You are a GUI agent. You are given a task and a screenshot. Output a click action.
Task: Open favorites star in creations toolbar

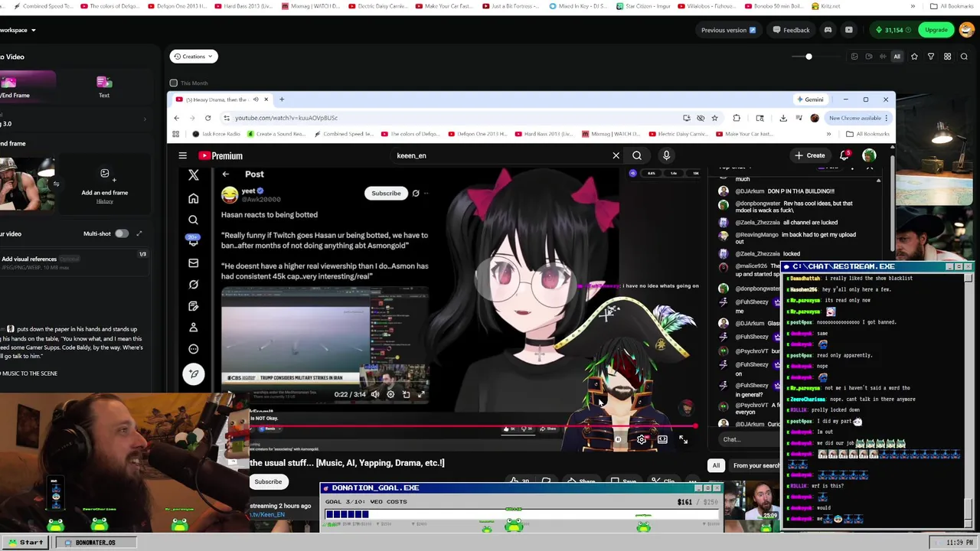click(x=914, y=57)
